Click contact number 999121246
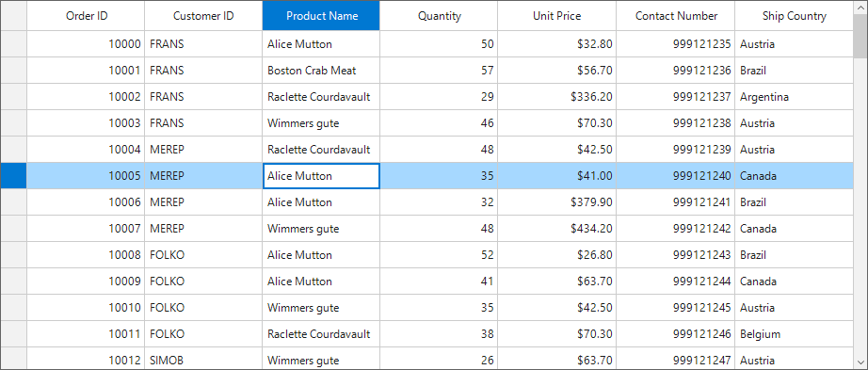868x370 pixels. pyautogui.click(x=676, y=334)
